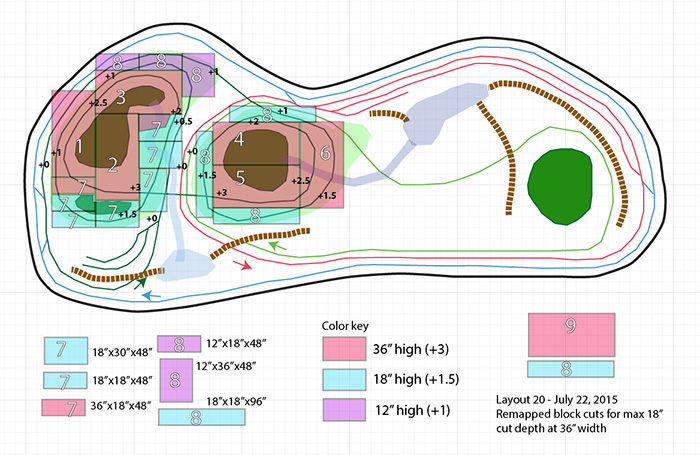Click block number 4 on the center hill
Screen dimensions: 700x455
point(240,140)
